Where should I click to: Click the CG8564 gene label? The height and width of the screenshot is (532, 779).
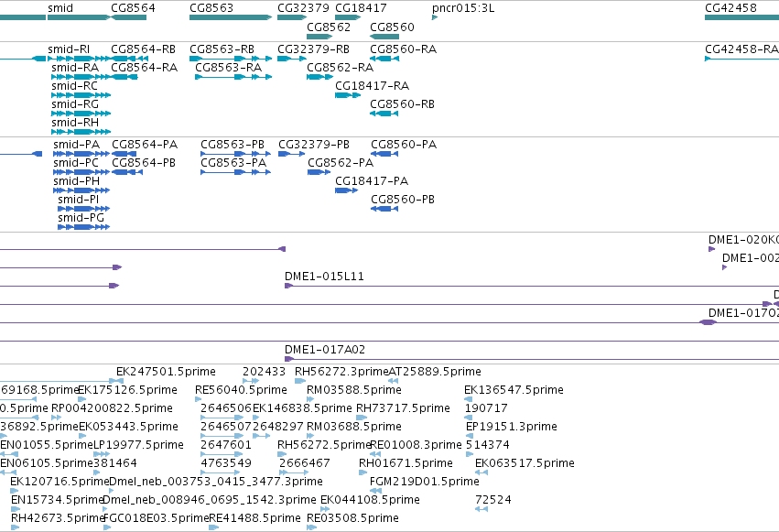[x=133, y=8]
